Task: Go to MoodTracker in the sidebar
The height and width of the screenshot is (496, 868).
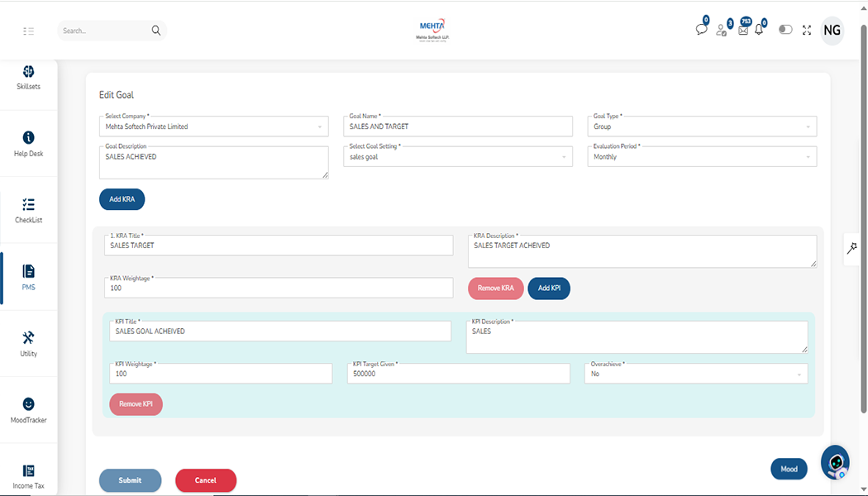Action: pos(28,410)
